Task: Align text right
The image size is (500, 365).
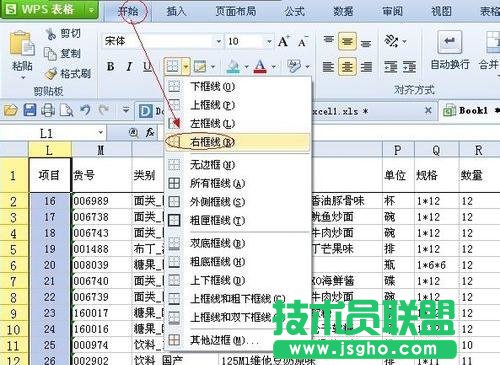Action: coord(366,67)
